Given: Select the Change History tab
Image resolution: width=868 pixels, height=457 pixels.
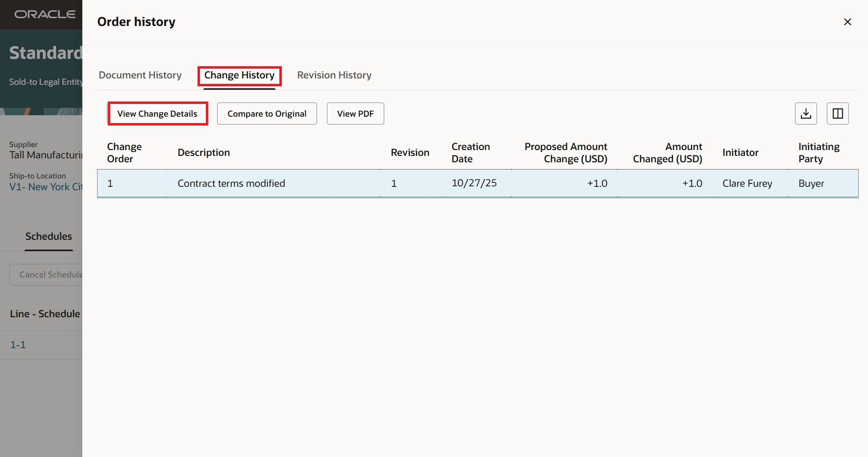Looking at the screenshot, I should [x=239, y=75].
